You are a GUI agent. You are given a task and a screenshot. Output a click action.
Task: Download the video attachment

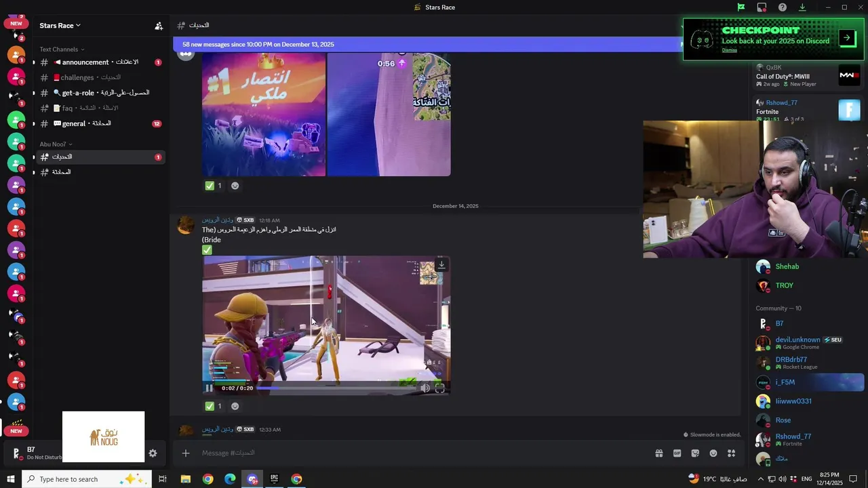(441, 265)
